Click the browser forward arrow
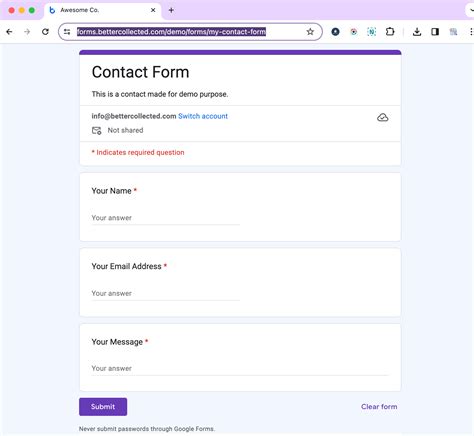Screen dimensions: 474x436 coord(27,32)
